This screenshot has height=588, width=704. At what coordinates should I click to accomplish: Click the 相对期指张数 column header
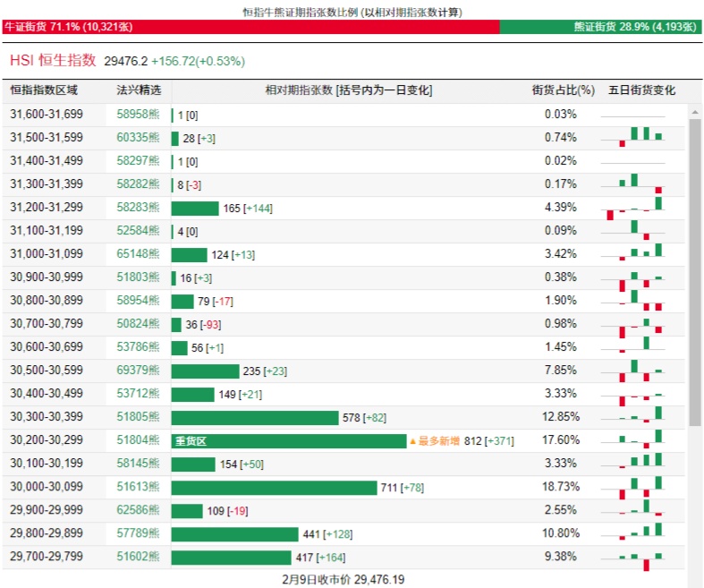point(348,90)
